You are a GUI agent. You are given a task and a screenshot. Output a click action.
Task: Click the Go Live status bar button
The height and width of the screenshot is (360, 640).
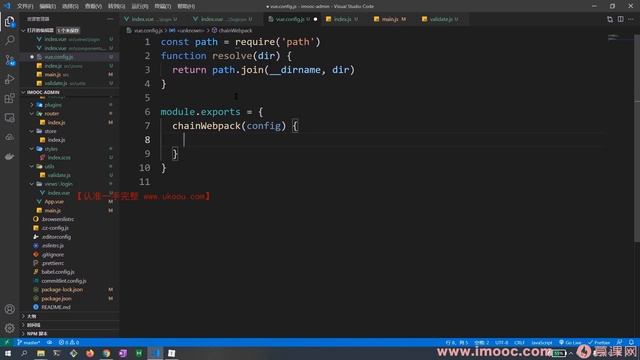tap(570, 342)
